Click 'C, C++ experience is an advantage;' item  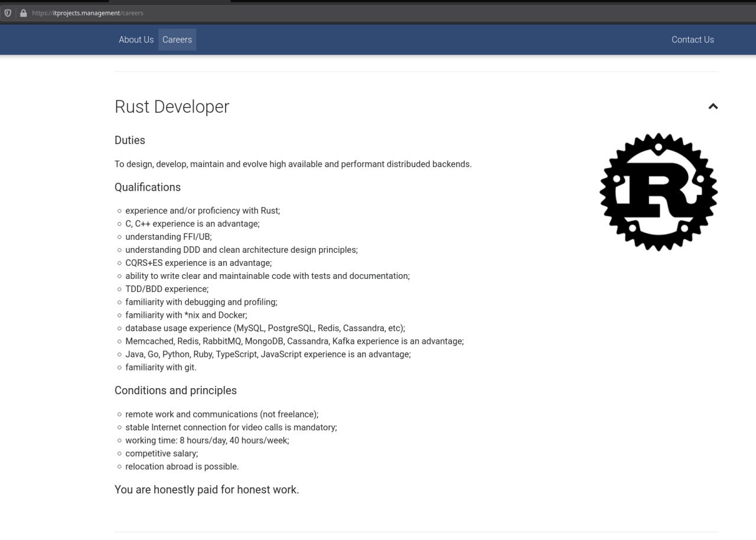(x=193, y=224)
